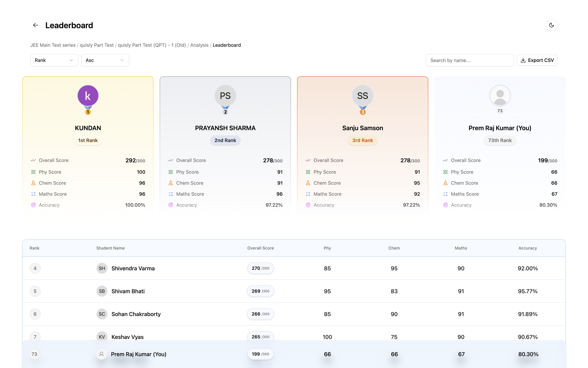Viewport: 588px width, 368px height.
Task: Click KUNDAN's purple avatar with rank 1 medal
Action: point(88,95)
